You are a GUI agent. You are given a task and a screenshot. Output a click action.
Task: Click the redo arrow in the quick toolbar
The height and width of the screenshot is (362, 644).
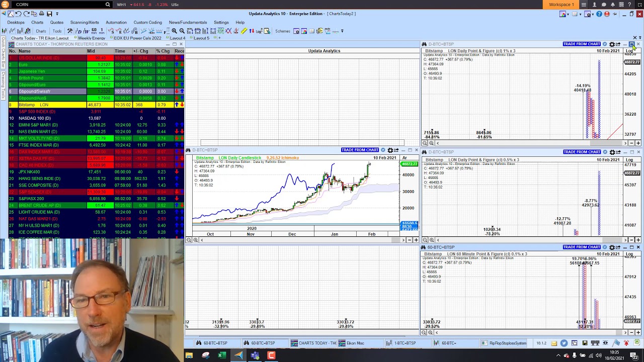(x=26, y=14)
